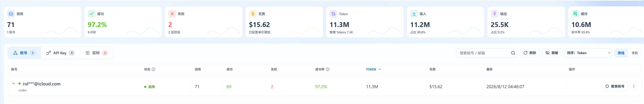Click the 25.5K output value
This screenshot has width=644, height=104.
[500, 25]
